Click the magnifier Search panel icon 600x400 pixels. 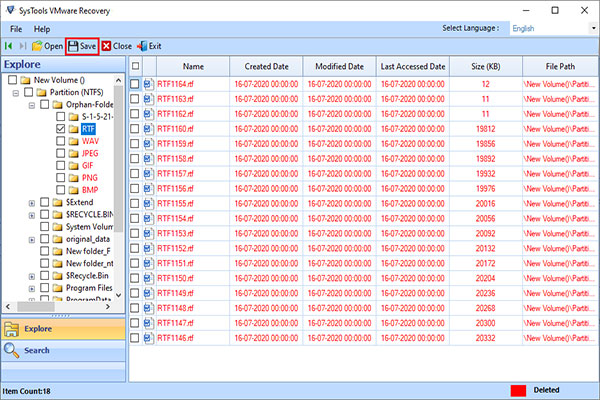pyautogui.click(x=12, y=350)
